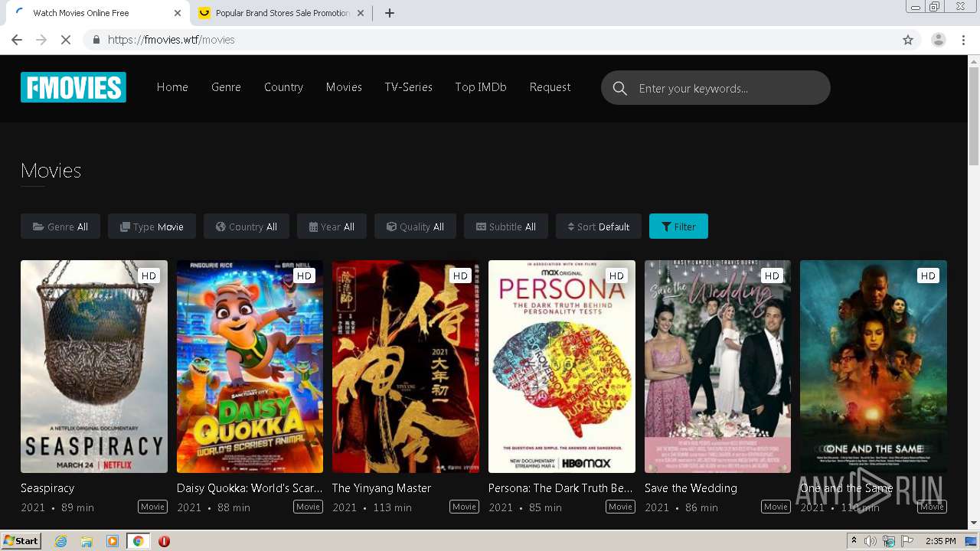Apply filters with the Filter button
The width and height of the screenshot is (980, 551).
678,227
